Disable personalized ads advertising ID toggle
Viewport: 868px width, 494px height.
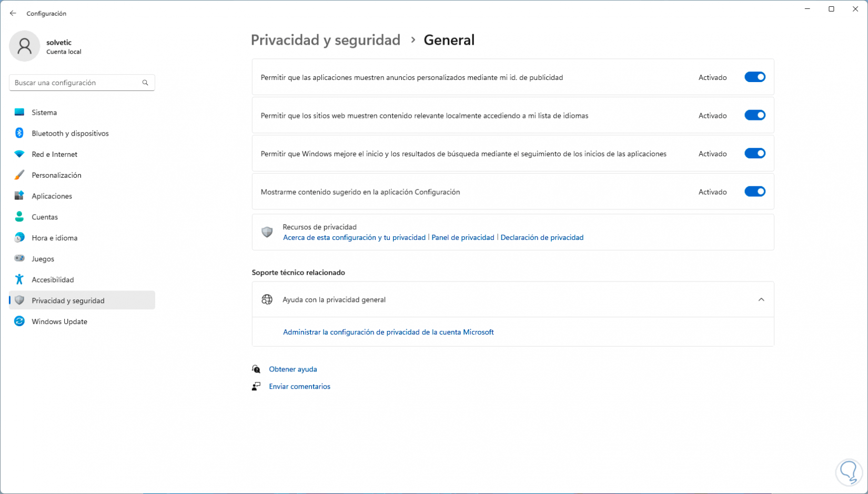(x=754, y=77)
